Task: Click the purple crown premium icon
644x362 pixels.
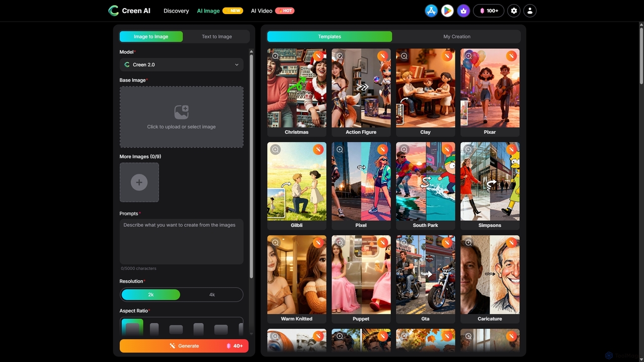Action: pos(463,11)
